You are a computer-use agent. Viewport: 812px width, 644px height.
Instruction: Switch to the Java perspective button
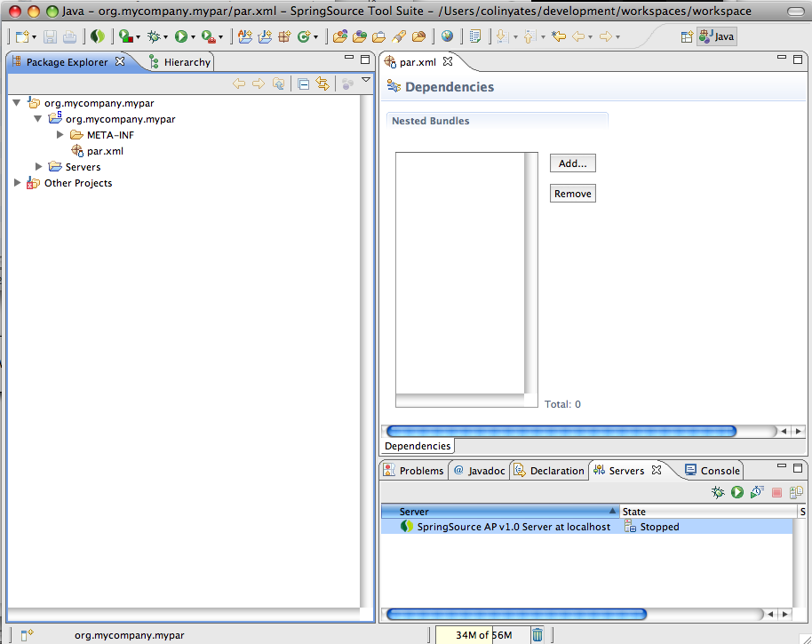717,36
